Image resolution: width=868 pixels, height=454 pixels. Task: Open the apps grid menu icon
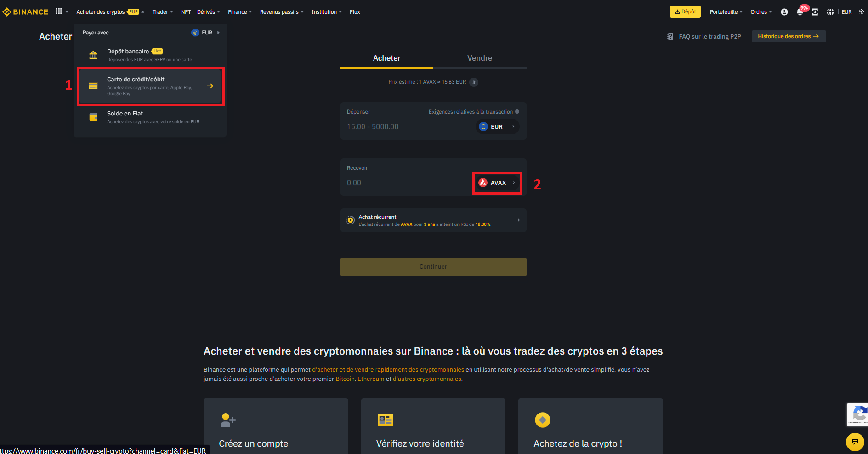59,11
